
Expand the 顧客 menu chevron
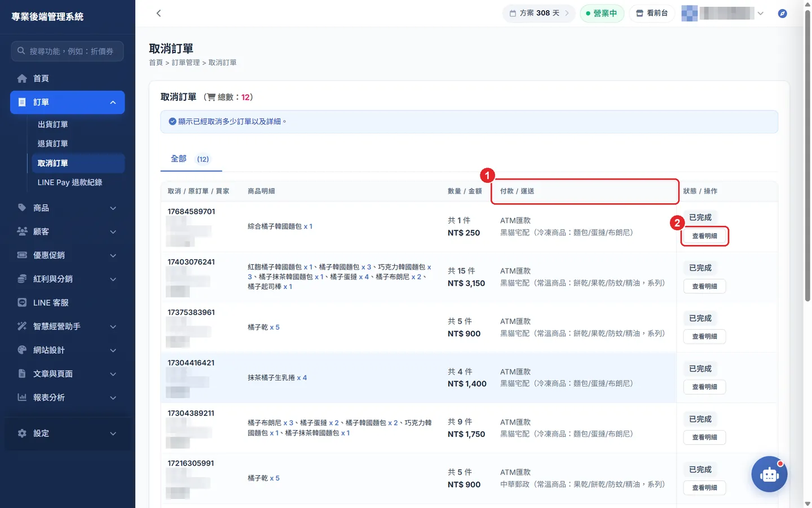coord(113,232)
